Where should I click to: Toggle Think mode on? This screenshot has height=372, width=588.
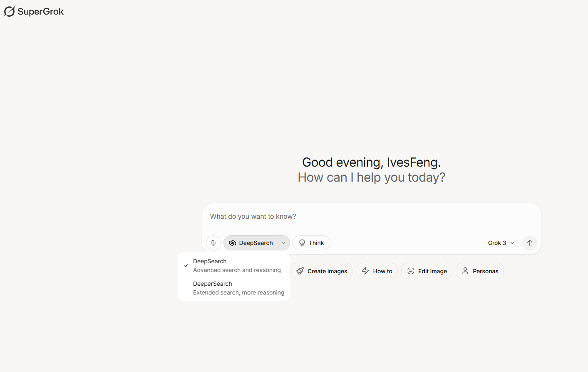pyautogui.click(x=312, y=243)
